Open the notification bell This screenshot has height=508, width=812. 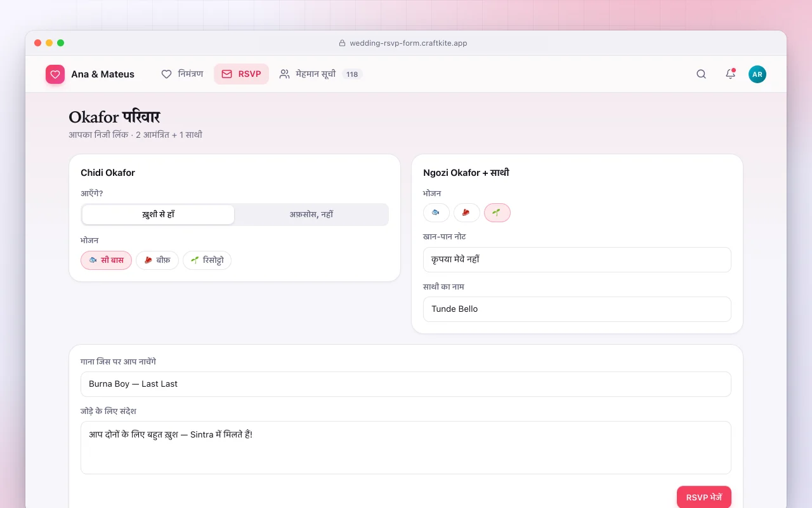pyautogui.click(x=730, y=74)
